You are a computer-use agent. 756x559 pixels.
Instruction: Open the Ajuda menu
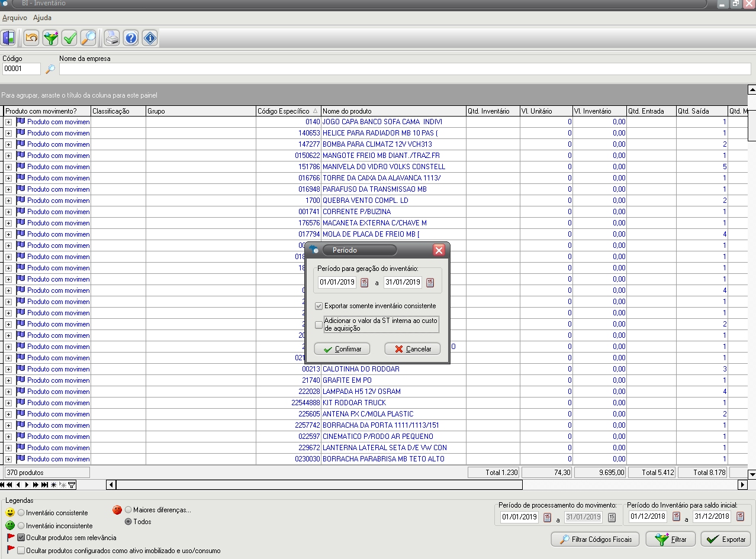(x=42, y=18)
